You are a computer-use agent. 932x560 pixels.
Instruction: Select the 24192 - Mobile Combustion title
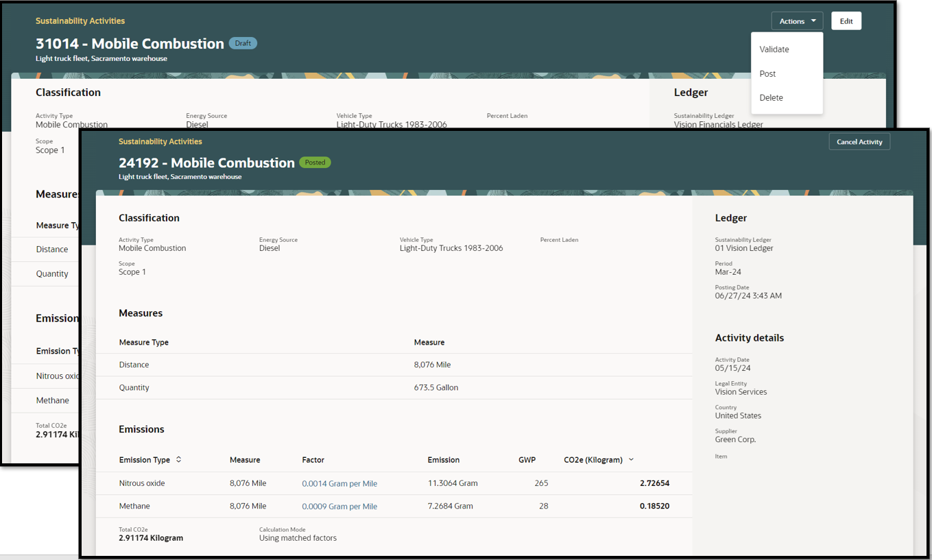tap(206, 162)
